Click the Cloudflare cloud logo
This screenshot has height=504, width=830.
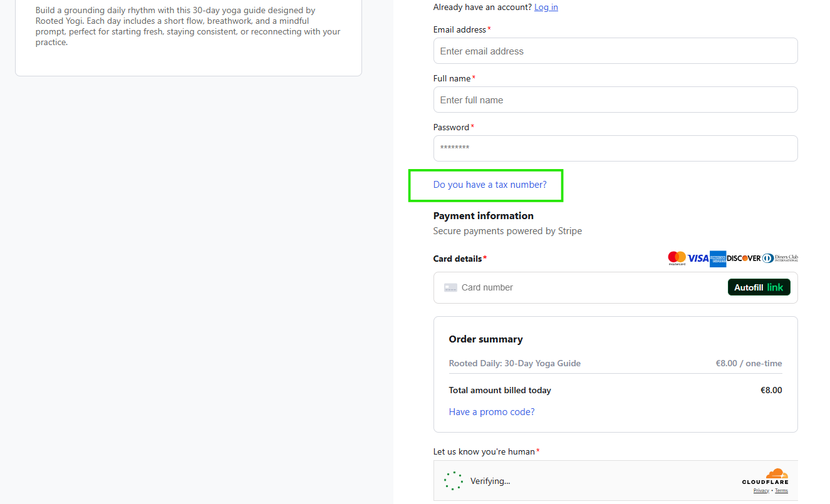777,474
